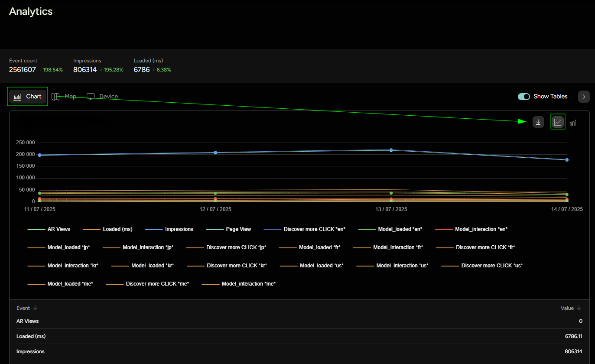Click the Map icon
Image resolution: width=595 pixels, height=364 pixels.
55,96
